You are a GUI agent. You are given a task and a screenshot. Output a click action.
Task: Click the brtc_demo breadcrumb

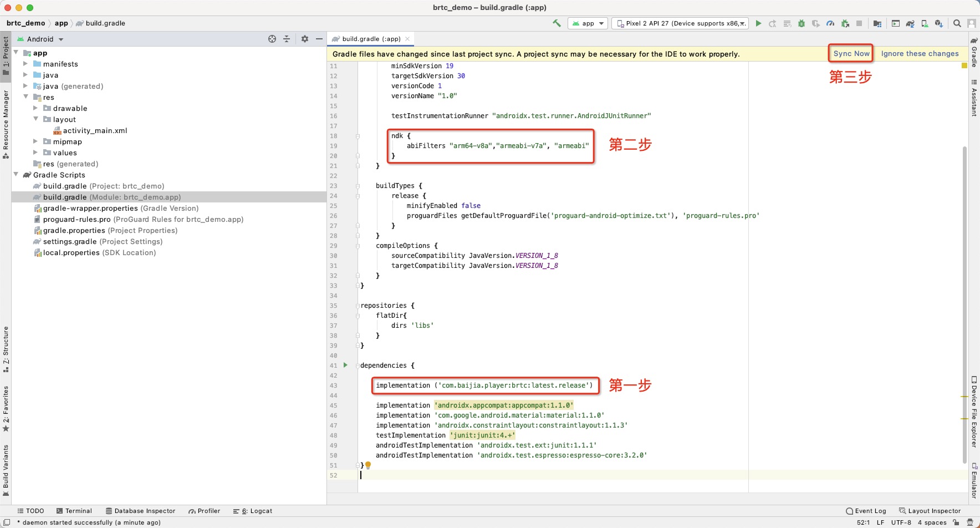pyautogui.click(x=25, y=23)
